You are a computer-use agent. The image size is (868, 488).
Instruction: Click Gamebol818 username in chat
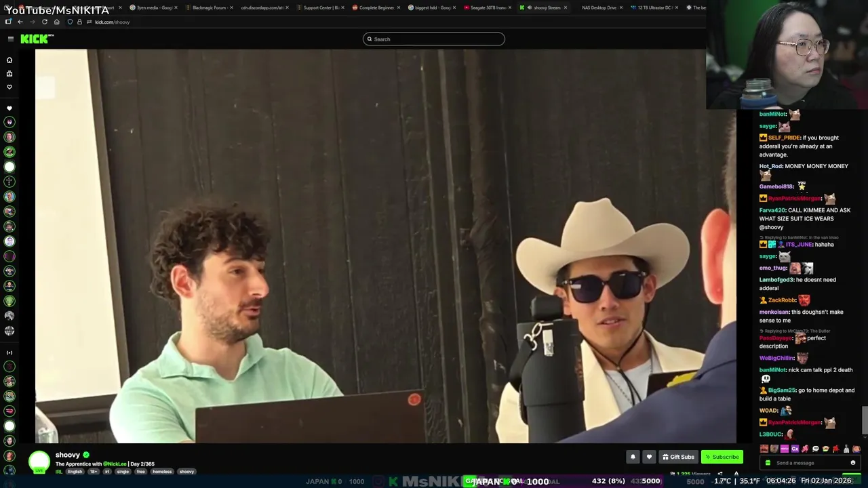[x=776, y=186]
